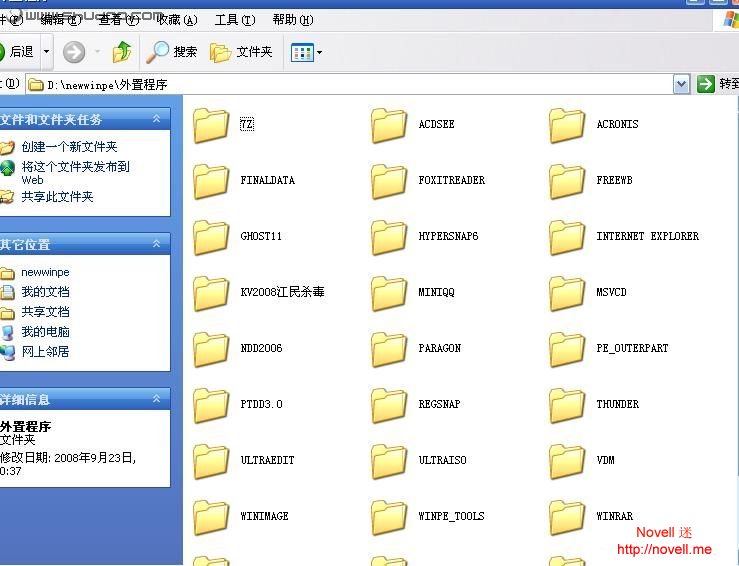Select the WINPE_TOOLS folder icon
The width and height of the screenshot is (739, 566).
pyautogui.click(x=389, y=517)
